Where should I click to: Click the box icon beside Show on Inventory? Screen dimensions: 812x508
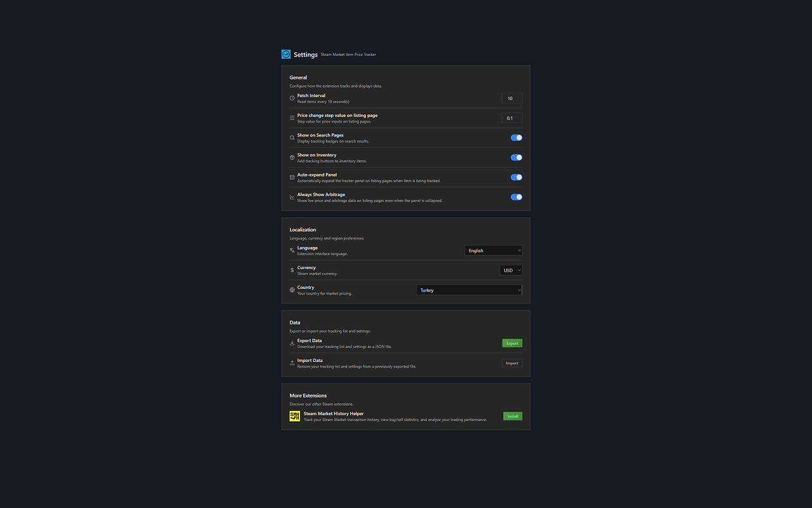point(292,157)
